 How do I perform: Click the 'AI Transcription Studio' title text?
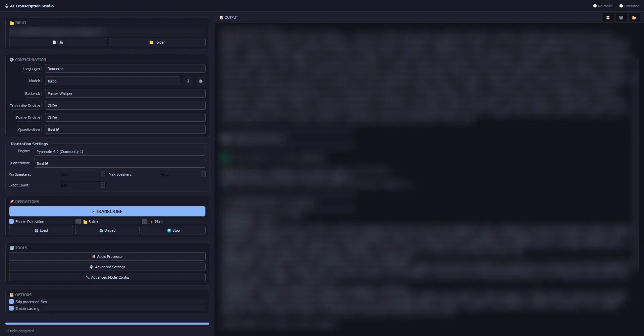(32, 6)
